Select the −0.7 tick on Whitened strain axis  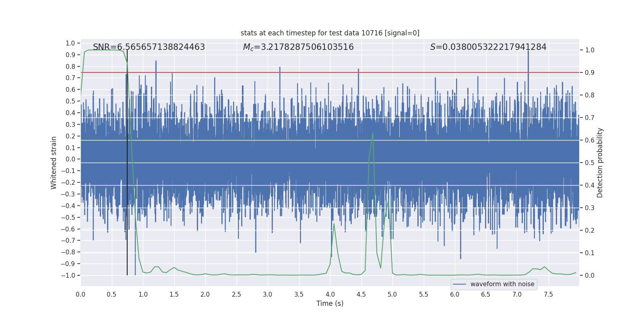[68, 240]
